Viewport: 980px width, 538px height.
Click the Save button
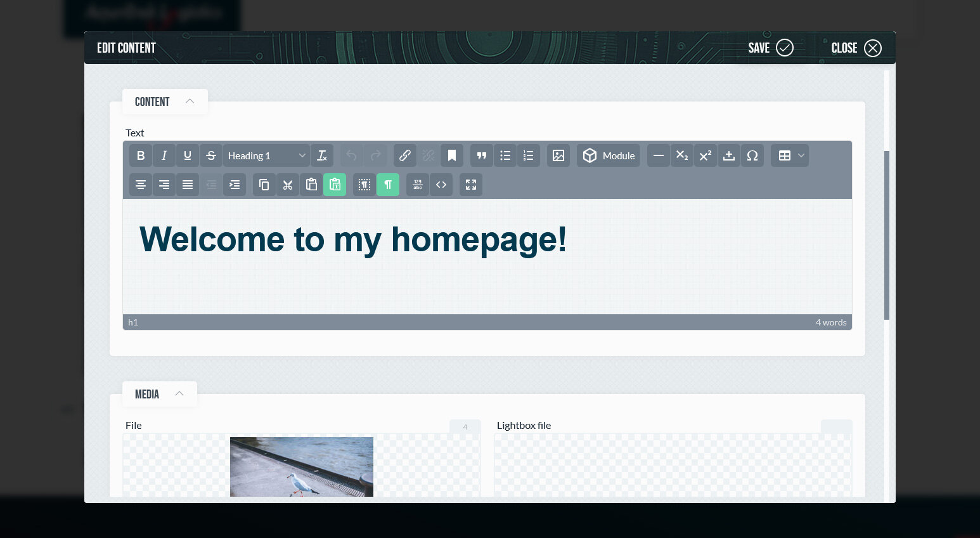pos(770,48)
